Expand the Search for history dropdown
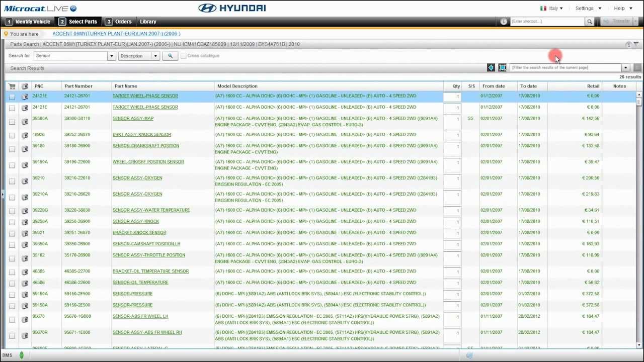The height and width of the screenshot is (362, 644). pyautogui.click(x=111, y=56)
